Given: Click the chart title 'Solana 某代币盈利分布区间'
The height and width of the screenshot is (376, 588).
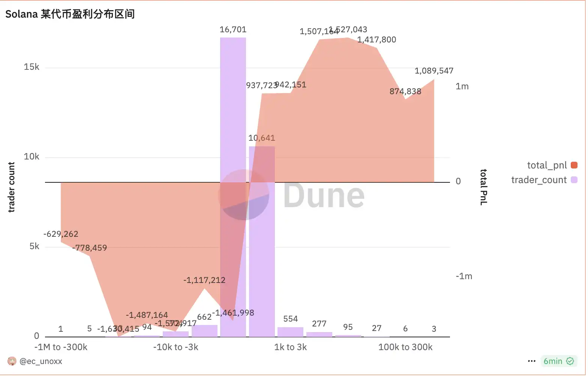Looking at the screenshot, I should click(x=70, y=14).
